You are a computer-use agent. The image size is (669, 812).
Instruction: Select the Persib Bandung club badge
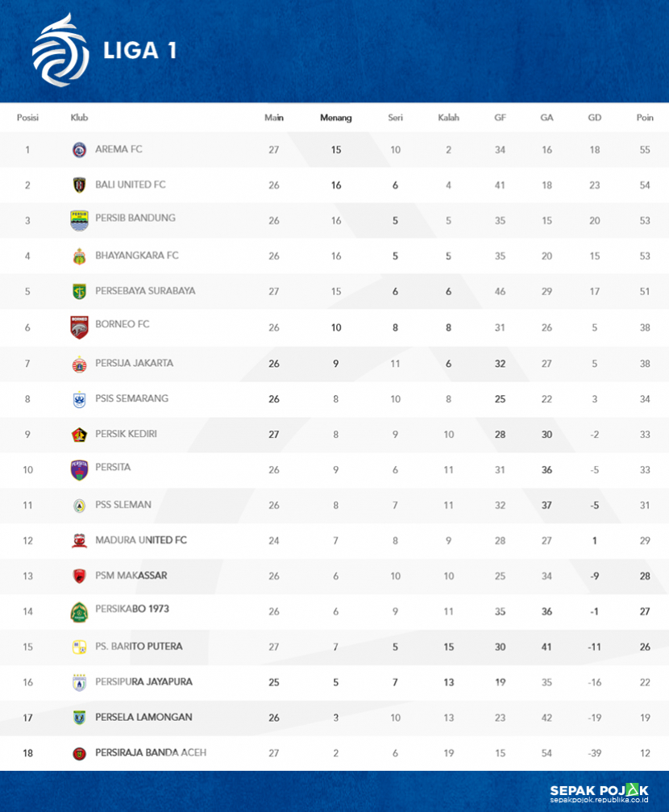pyautogui.click(x=79, y=220)
